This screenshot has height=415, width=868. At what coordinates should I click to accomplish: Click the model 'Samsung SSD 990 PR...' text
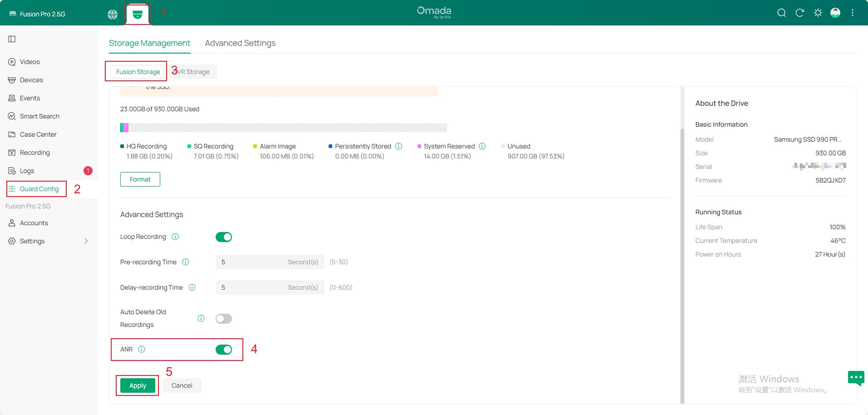pos(807,139)
